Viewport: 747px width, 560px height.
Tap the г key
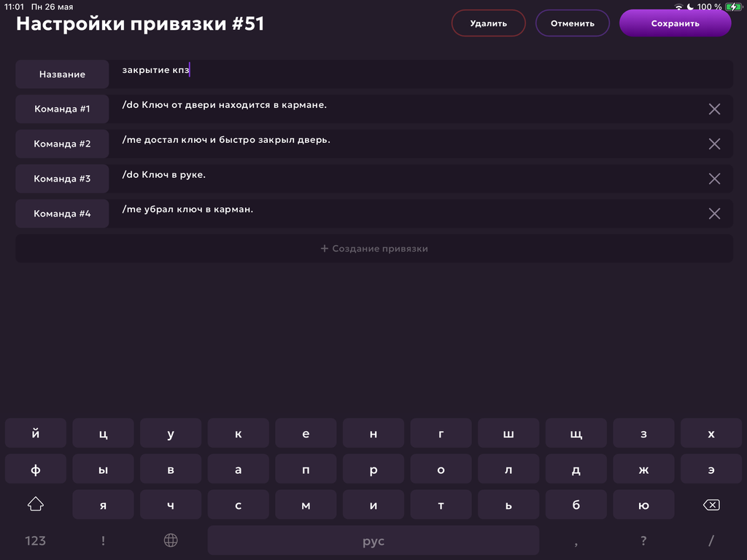(x=441, y=433)
